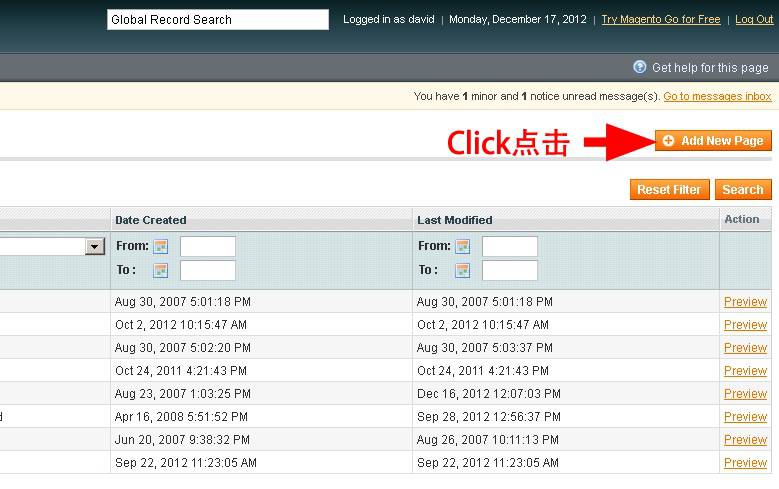The width and height of the screenshot is (779, 489).
Task: Open Last Modified From calendar icon
Action: click(x=462, y=247)
